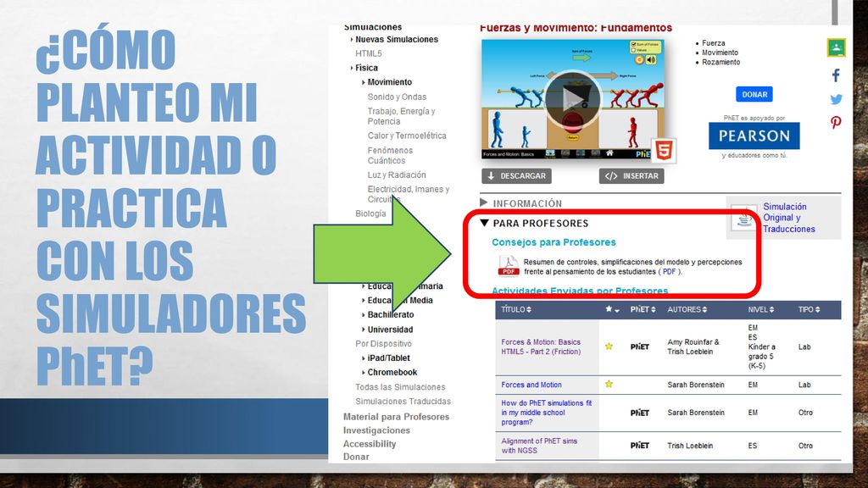Click the DONAR button
This screenshot has height=488, width=868.
pyautogui.click(x=754, y=94)
